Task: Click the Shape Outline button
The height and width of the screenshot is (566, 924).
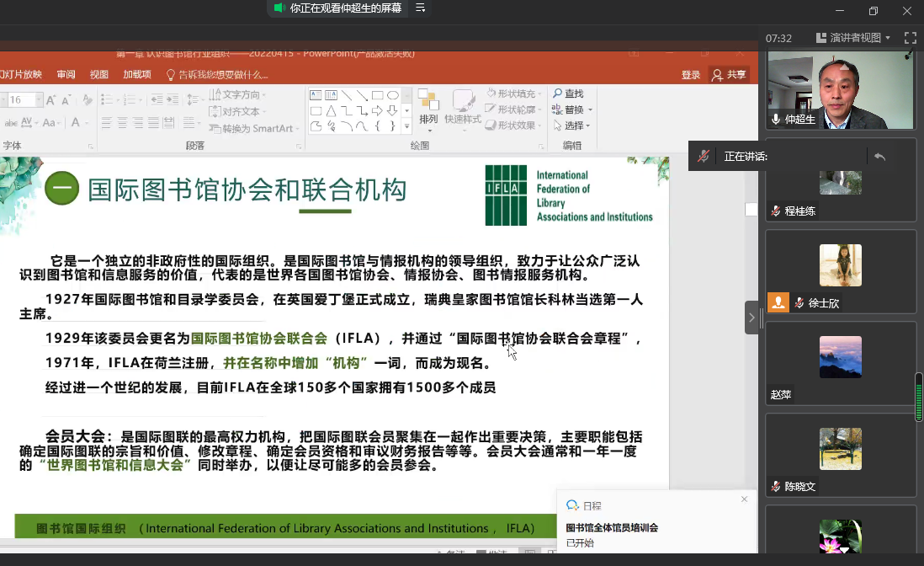Action: (x=512, y=109)
